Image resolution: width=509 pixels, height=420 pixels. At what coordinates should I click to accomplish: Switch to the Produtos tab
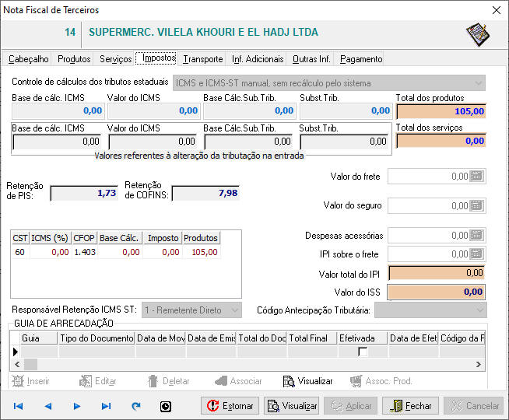pos(74,59)
